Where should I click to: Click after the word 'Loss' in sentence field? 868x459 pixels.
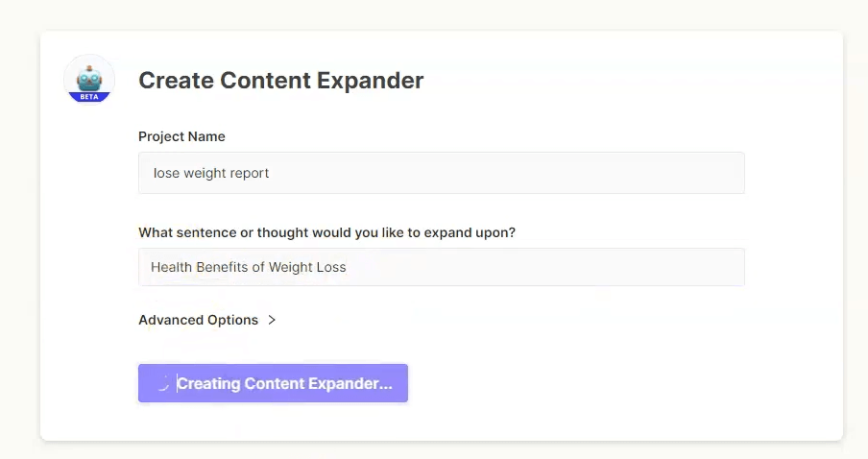click(x=348, y=267)
